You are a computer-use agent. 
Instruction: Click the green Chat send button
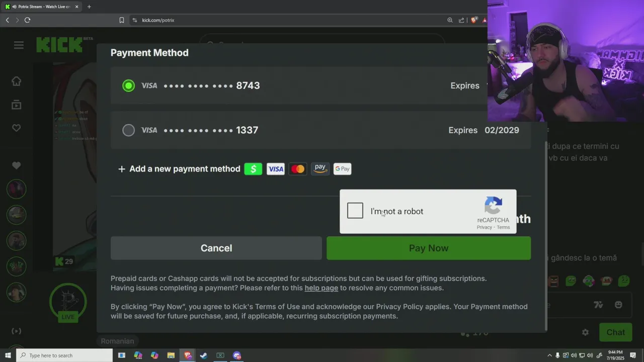click(x=615, y=332)
